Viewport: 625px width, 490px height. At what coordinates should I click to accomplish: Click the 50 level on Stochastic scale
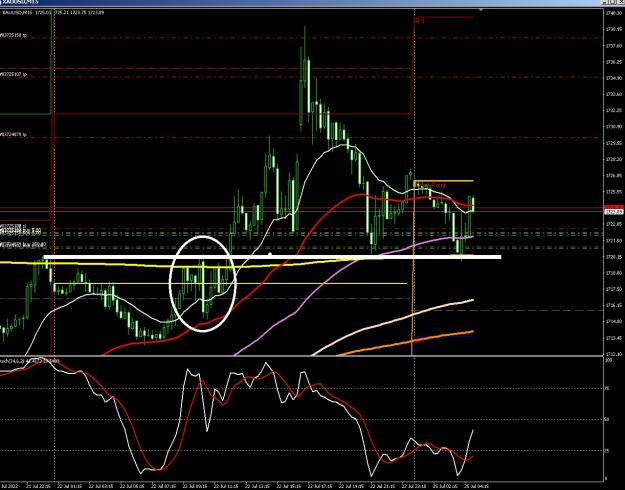click(607, 420)
